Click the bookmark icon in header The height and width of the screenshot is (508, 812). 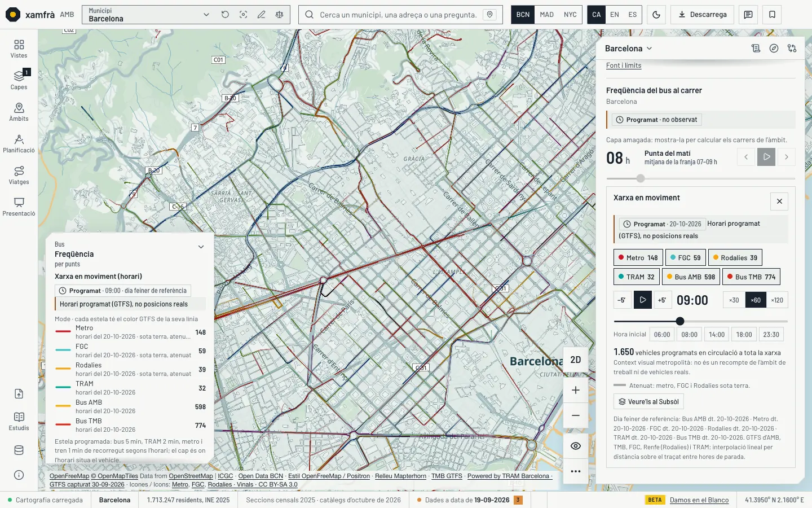point(772,15)
